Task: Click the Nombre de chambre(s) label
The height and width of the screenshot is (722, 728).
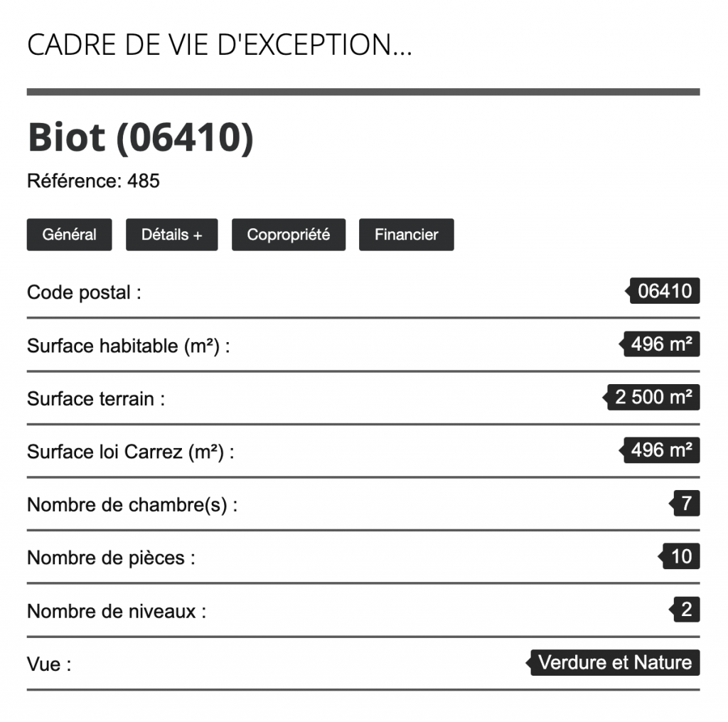Action: click(x=132, y=505)
